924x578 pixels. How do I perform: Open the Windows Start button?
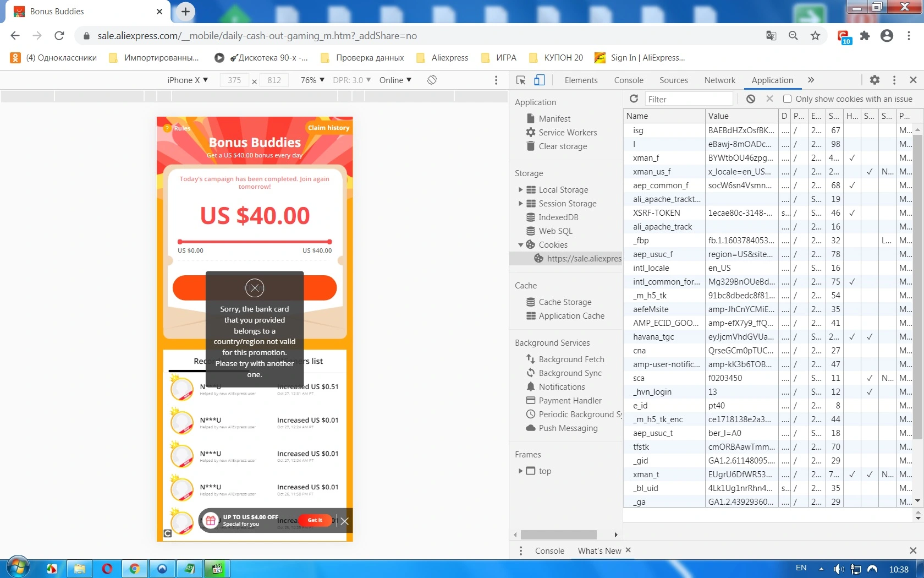coord(17,568)
